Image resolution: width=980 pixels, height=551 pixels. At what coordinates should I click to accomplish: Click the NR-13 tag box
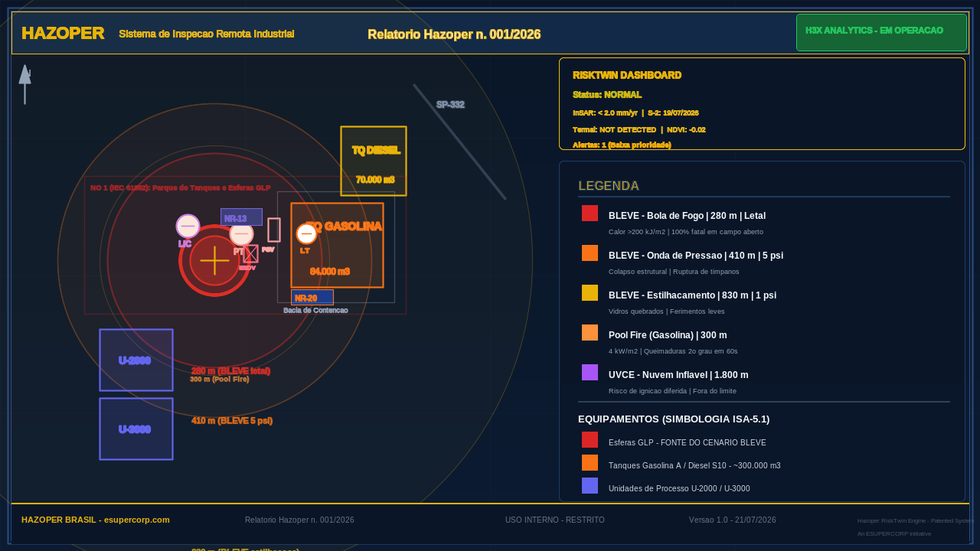tap(241, 217)
